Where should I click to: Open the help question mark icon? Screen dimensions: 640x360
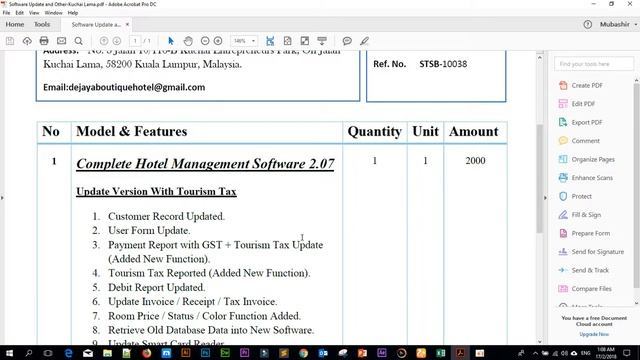(587, 24)
